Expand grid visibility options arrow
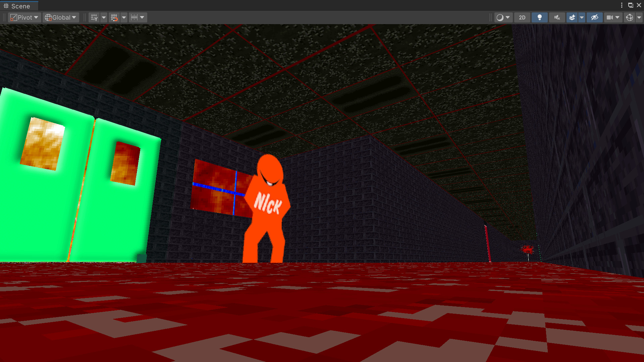This screenshot has width=644, height=362. click(x=104, y=17)
